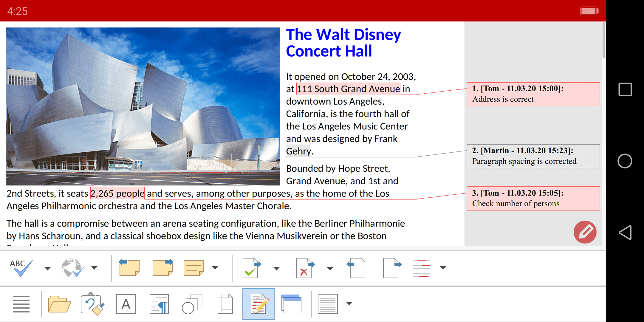This screenshot has height=322, width=644.
Task: Toggle the Review tab pencil icon
Action: 258,304
